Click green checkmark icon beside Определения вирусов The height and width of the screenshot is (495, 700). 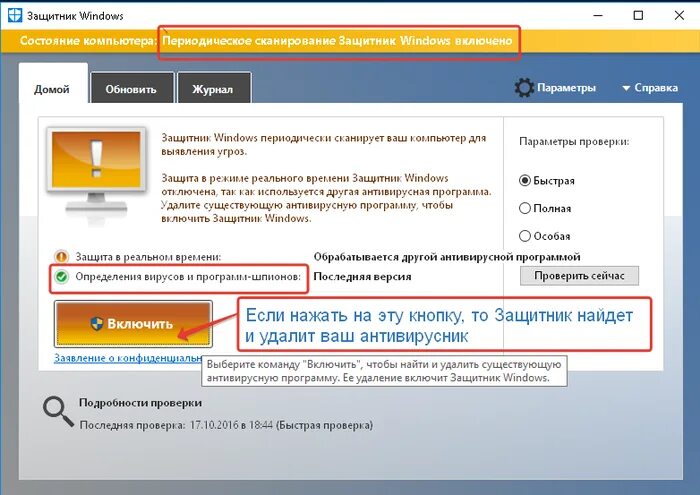point(61,277)
